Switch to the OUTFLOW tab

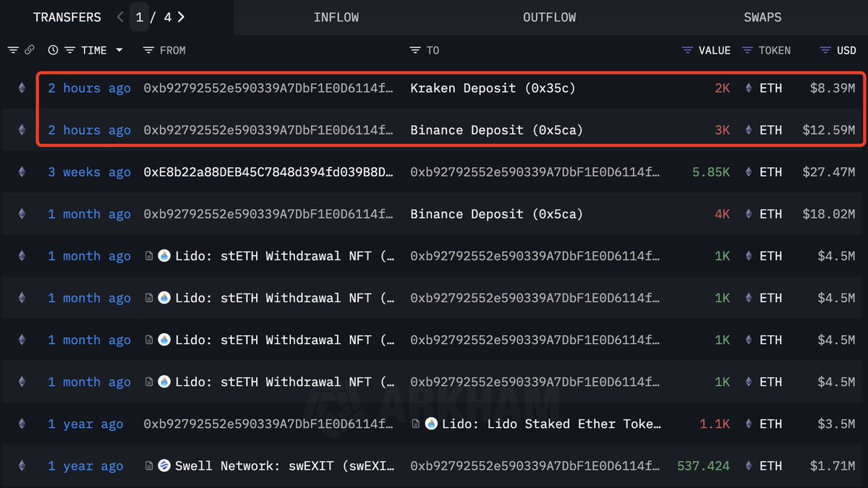550,17
